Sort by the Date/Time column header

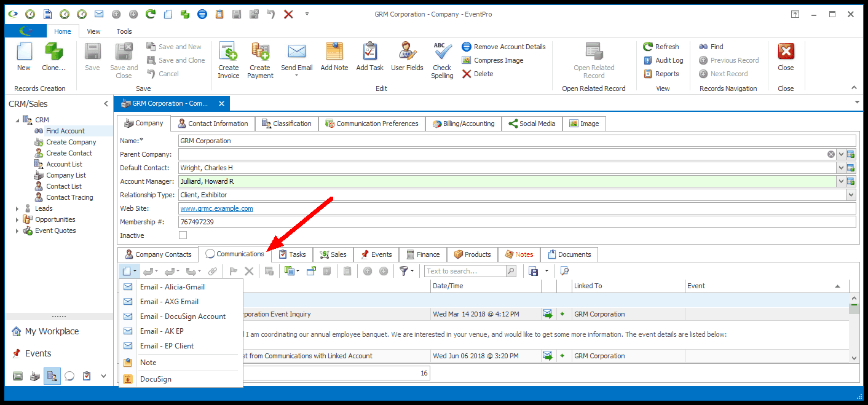[486, 286]
